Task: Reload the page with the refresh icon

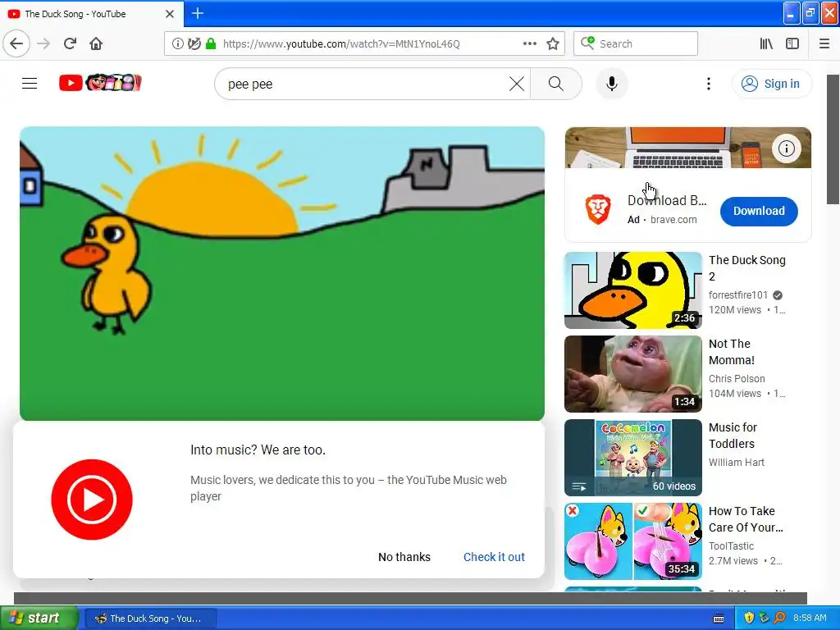Action: [70, 43]
